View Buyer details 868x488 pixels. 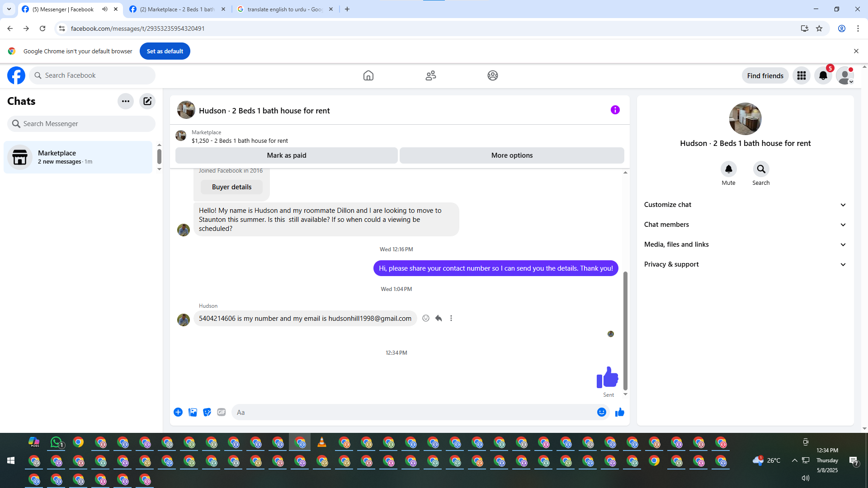click(231, 187)
